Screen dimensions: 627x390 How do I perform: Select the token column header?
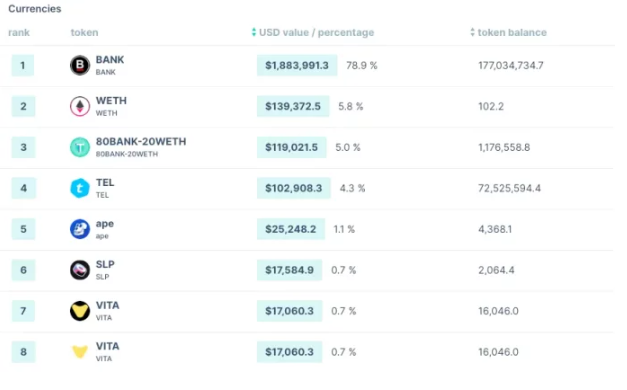coord(84,32)
